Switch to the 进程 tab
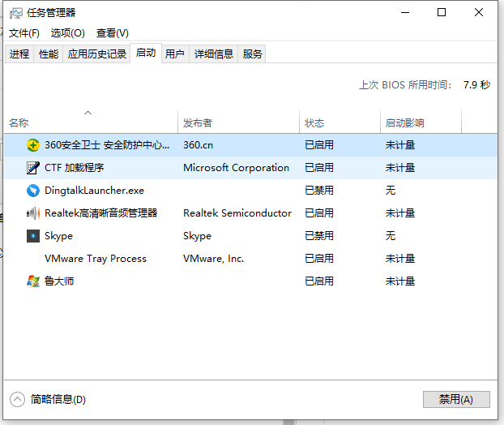504x425 pixels. [19, 54]
